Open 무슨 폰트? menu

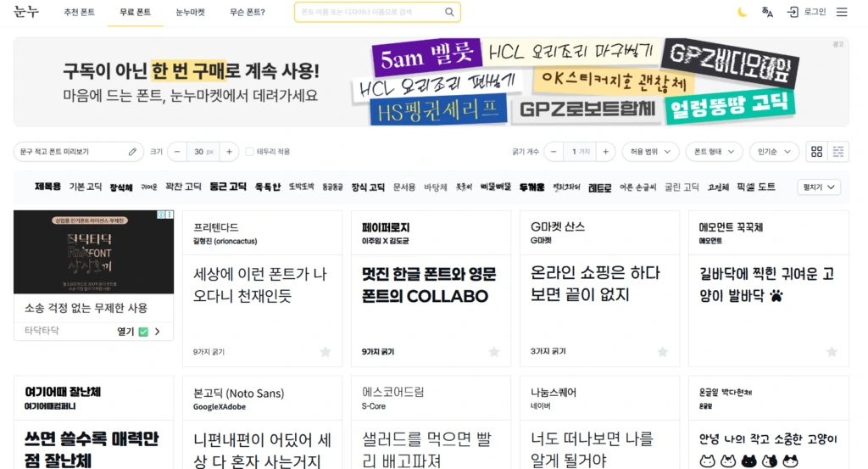248,12
